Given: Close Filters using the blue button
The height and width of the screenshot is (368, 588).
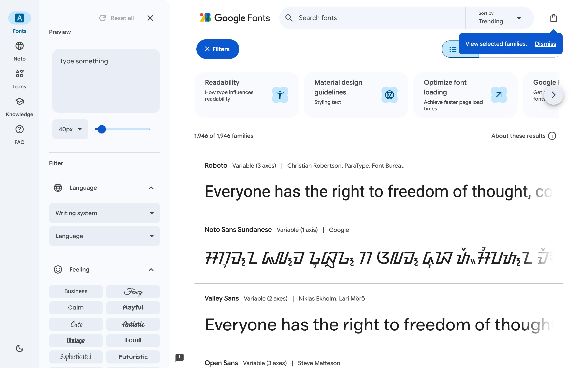Looking at the screenshot, I should [217, 49].
